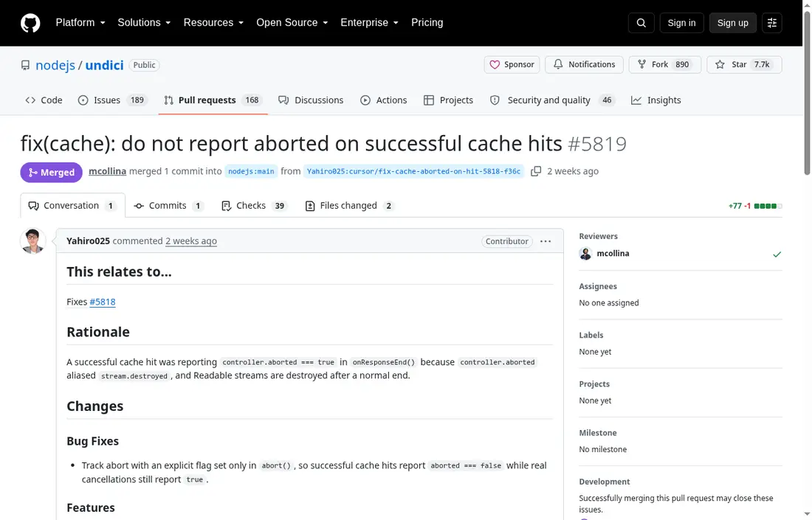Image resolution: width=812 pixels, height=520 pixels.
Task: Expand the Solutions menu
Action: tap(144, 23)
